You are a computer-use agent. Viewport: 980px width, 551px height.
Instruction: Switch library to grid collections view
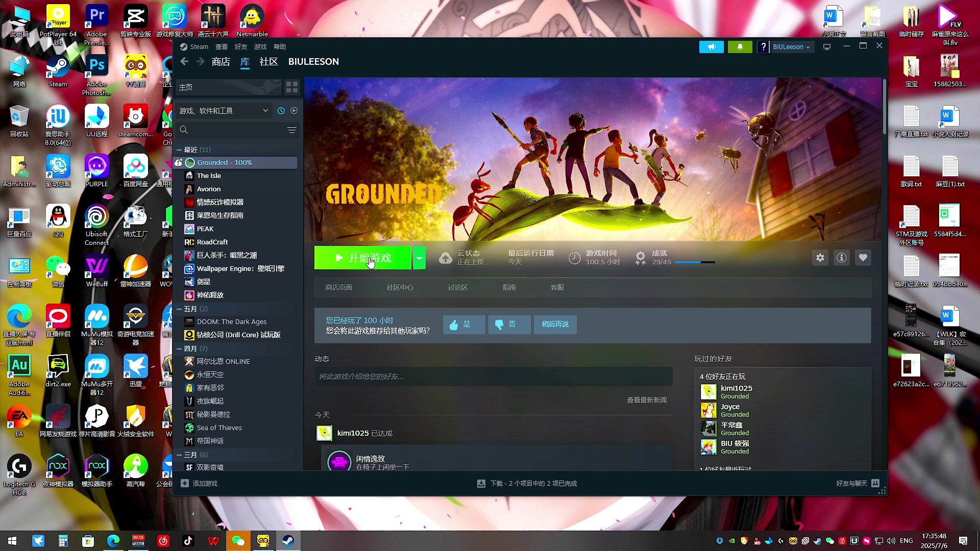coord(292,87)
